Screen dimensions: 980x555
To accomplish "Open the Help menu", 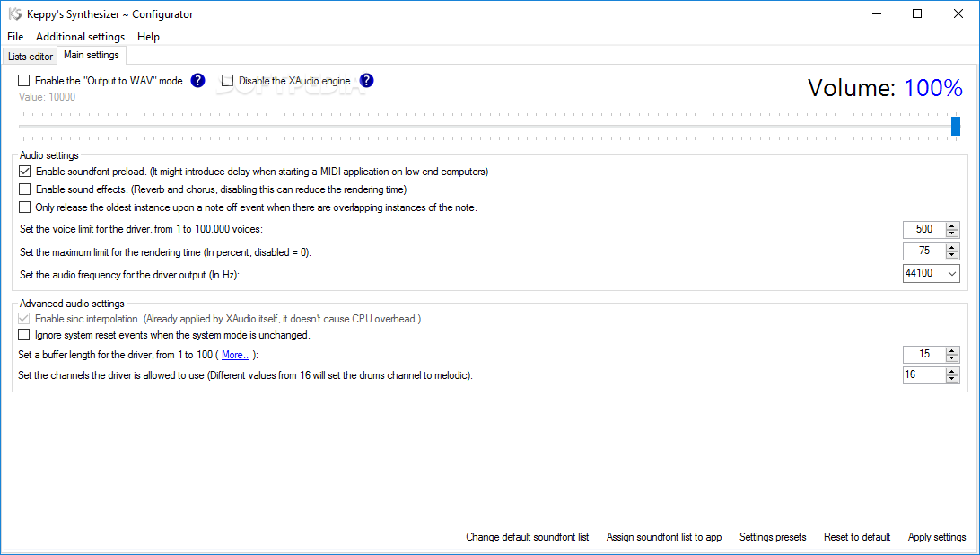I will (148, 36).
